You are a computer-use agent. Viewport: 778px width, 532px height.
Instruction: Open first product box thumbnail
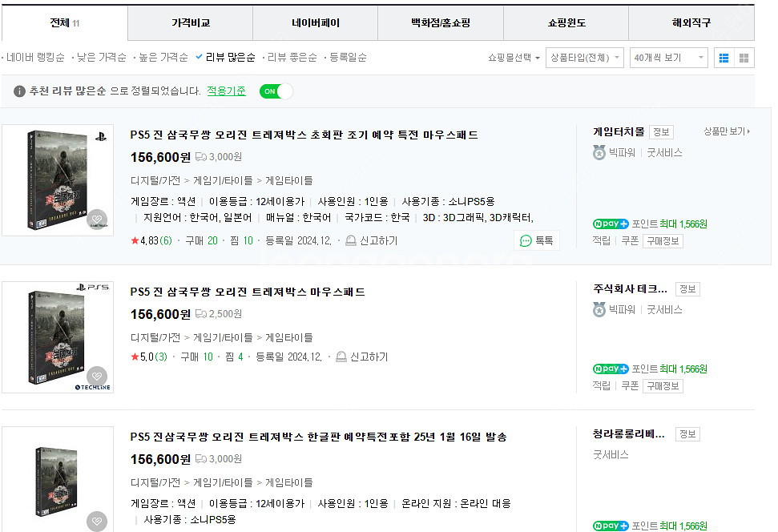[x=58, y=180]
